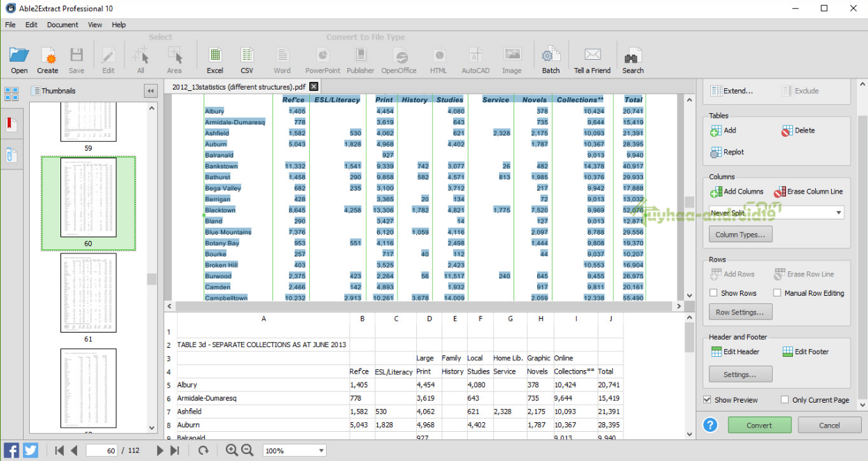Image resolution: width=868 pixels, height=461 pixels.
Task: Zoom in with magnifier plus icon
Action: [x=232, y=451]
